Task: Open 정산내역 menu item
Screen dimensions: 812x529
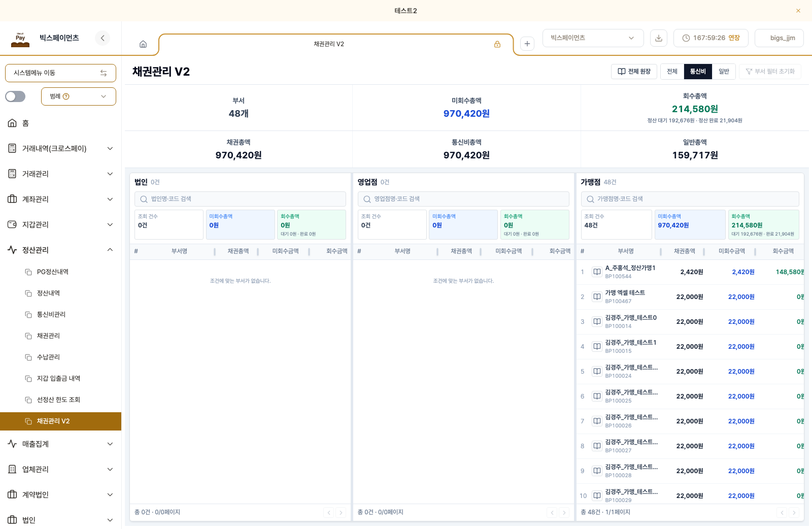Action: [x=48, y=293]
